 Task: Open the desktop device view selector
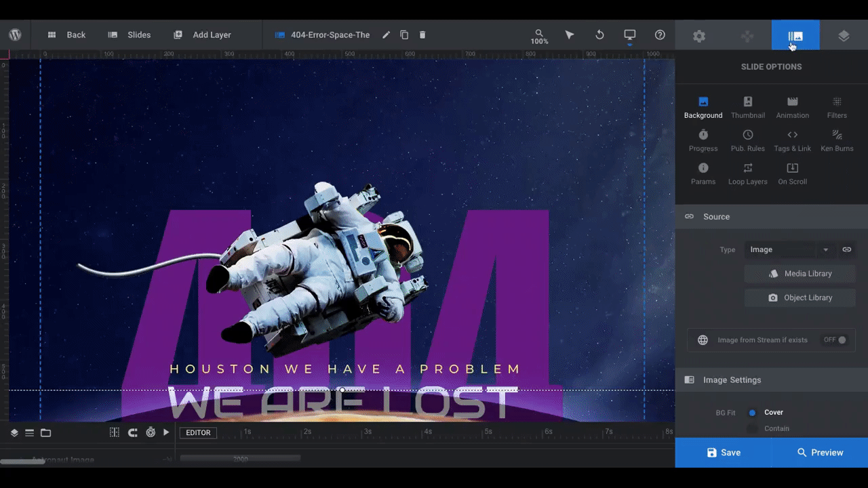(x=630, y=36)
